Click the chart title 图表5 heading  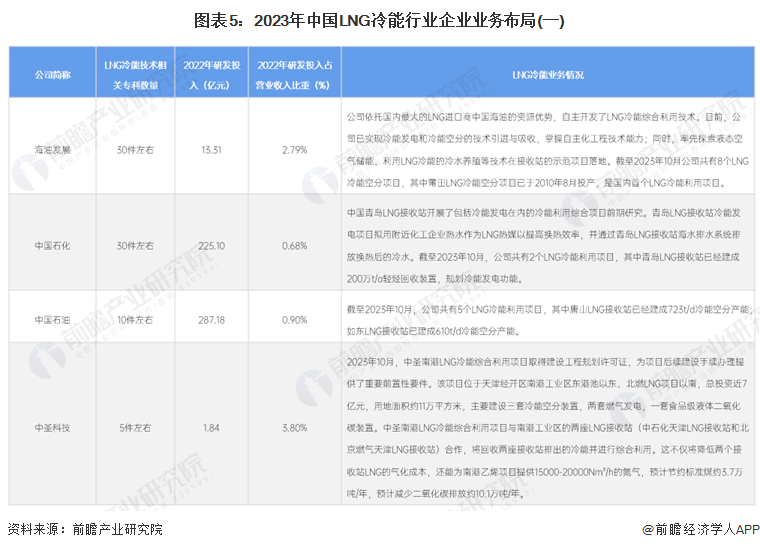tap(379, 21)
